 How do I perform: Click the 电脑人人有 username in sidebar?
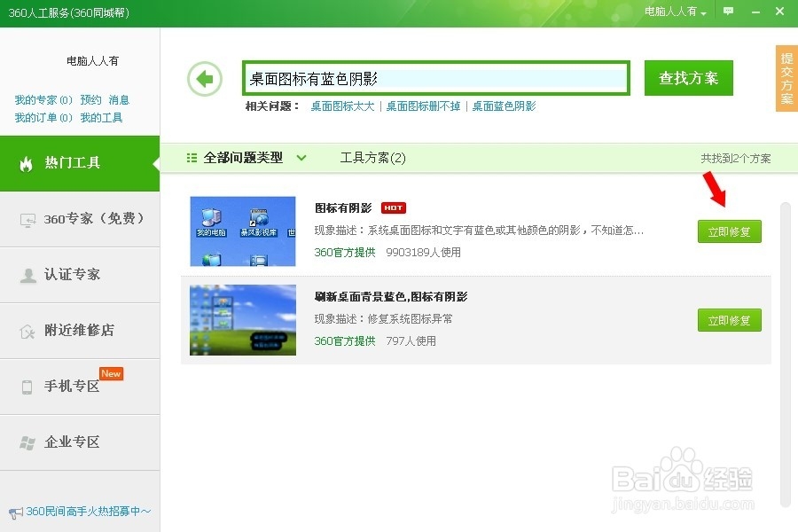pyautogui.click(x=92, y=61)
